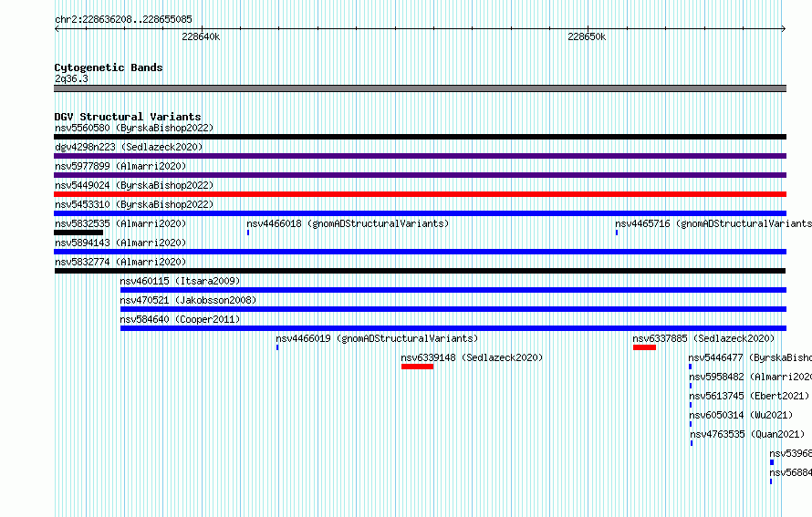Open the nsv6339148 (Sedlazeck2020) label
Viewport: 812px width, 517px height.
[x=472, y=357]
